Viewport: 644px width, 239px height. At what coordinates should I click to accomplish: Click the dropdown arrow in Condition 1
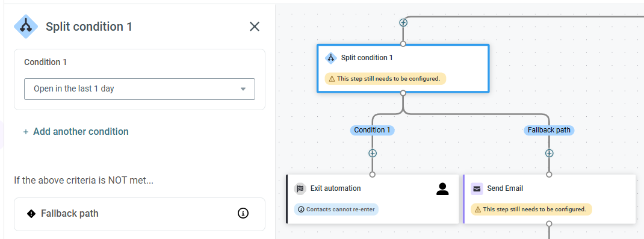point(243,89)
